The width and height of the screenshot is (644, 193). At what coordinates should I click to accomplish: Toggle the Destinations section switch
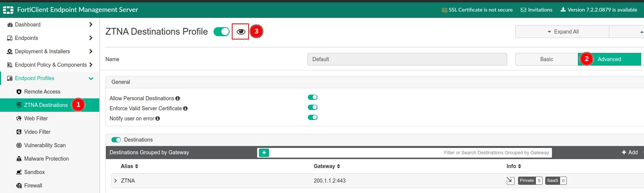116,140
